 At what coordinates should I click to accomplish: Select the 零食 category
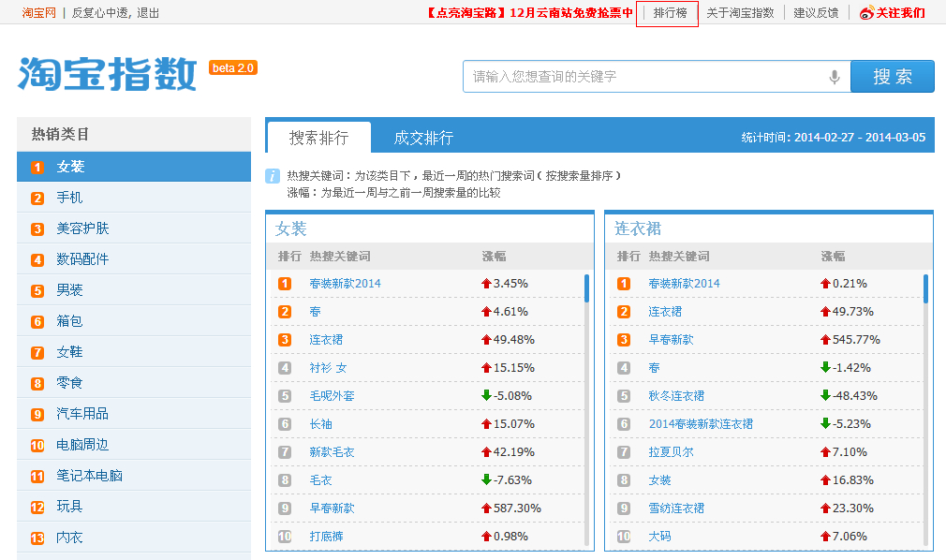134,383
